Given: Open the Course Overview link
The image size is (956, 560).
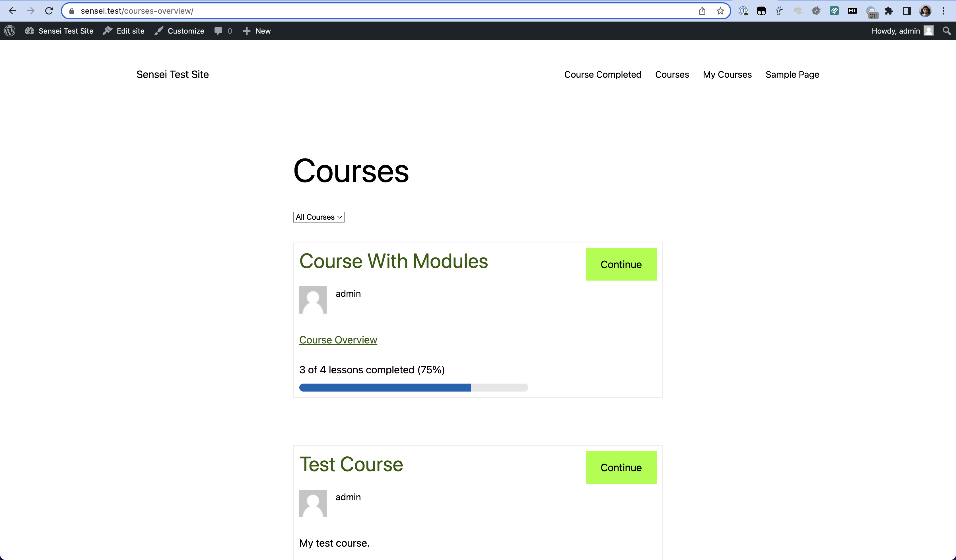Looking at the screenshot, I should [338, 340].
